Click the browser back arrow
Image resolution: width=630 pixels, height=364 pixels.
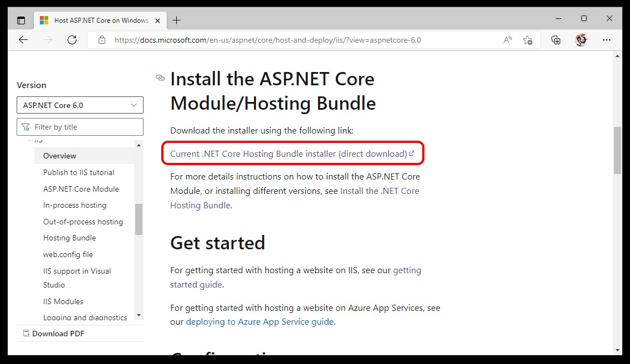[23, 40]
